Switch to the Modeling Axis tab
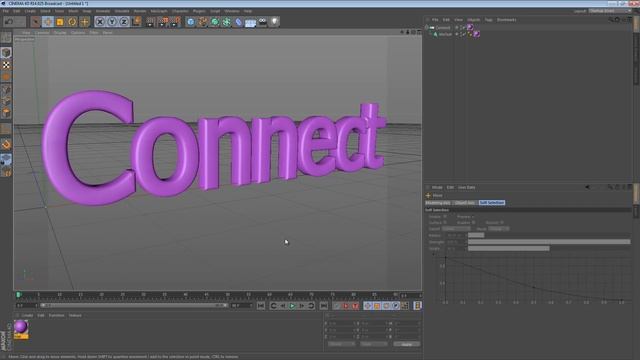 pyautogui.click(x=438, y=202)
